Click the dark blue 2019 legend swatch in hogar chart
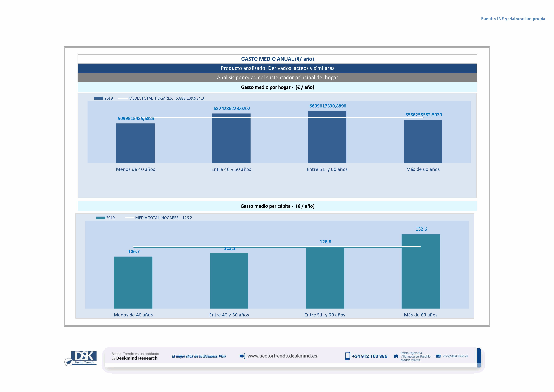Image resolution: width=554 pixels, height=392 pixels. tap(98, 98)
